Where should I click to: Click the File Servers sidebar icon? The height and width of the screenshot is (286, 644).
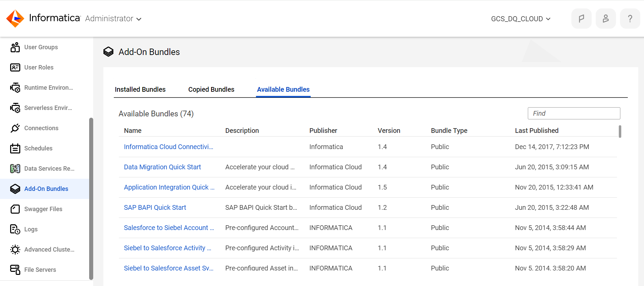15,270
